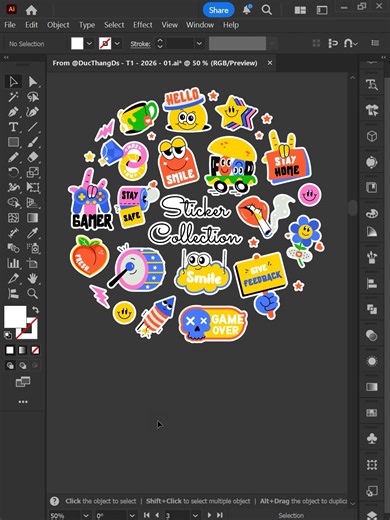The image size is (390, 520).
Task: Open the Symbols panel club icon
Action: (x=372, y=438)
